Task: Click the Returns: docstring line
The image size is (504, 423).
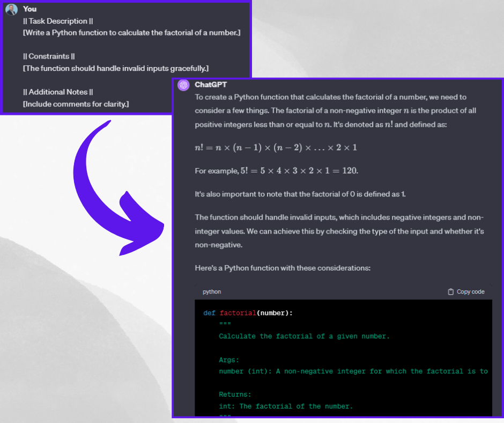Action: coord(234,394)
